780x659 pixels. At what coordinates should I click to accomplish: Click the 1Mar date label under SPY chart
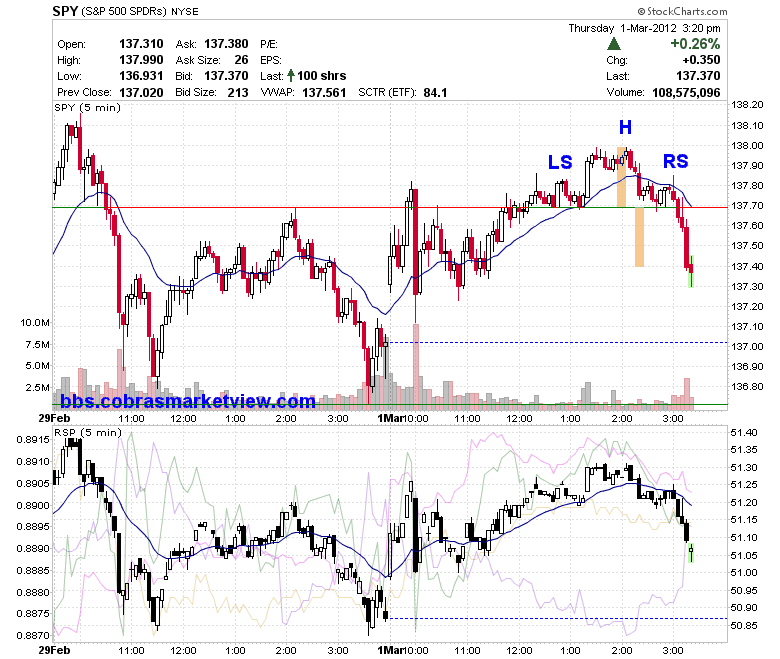390,418
